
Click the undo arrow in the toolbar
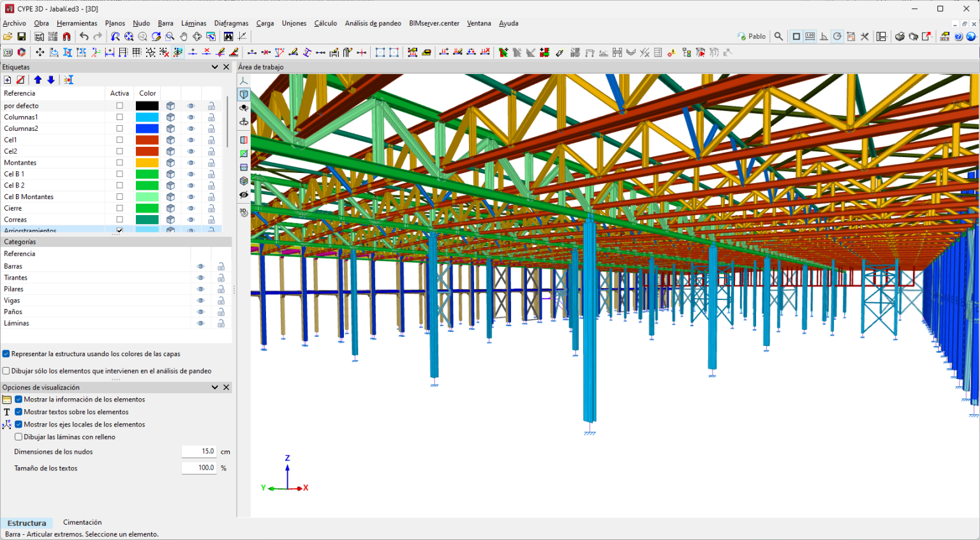[84, 36]
